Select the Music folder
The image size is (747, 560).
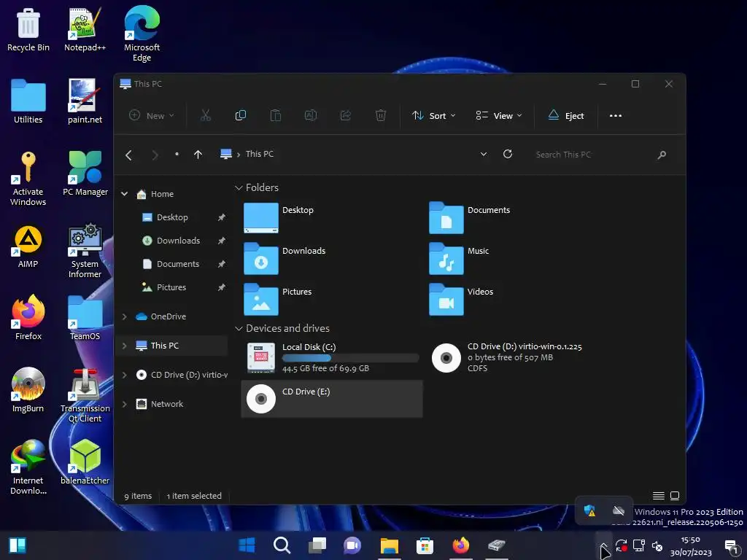click(x=459, y=259)
